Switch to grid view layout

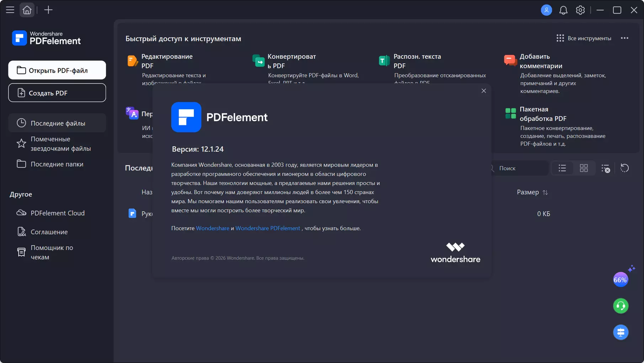click(x=584, y=168)
